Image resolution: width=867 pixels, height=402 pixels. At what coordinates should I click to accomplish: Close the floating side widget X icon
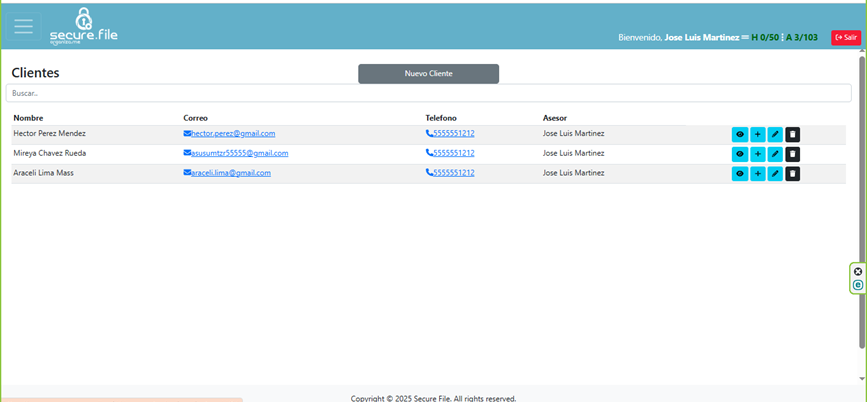(858, 271)
